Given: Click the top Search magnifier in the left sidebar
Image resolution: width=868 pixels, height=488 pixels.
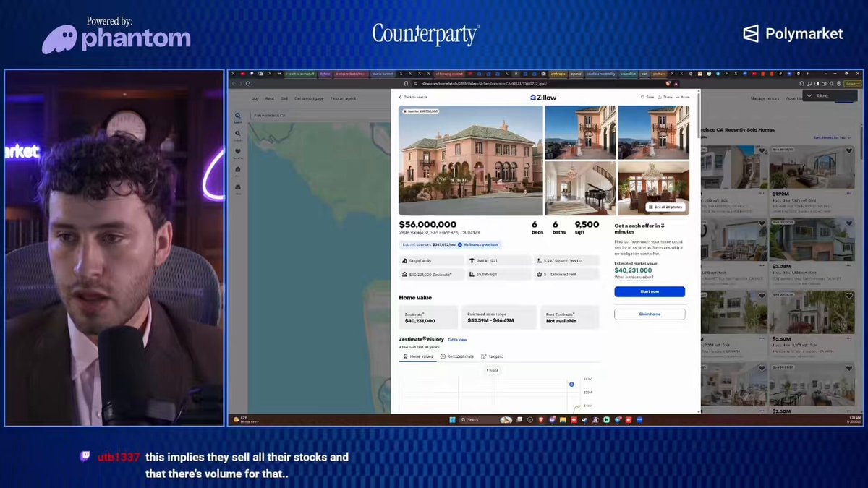Looking at the screenshot, I should (x=238, y=116).
